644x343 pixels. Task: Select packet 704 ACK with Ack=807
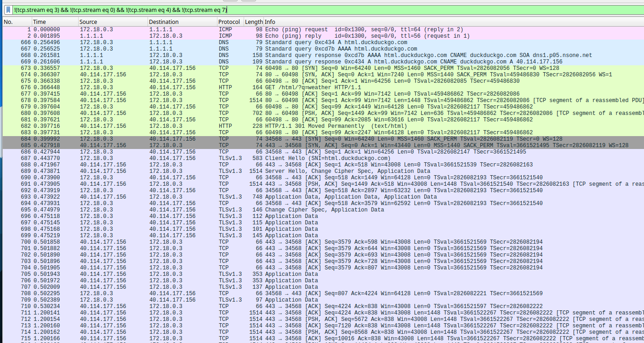pyautogui.click(x=323, y=268)
